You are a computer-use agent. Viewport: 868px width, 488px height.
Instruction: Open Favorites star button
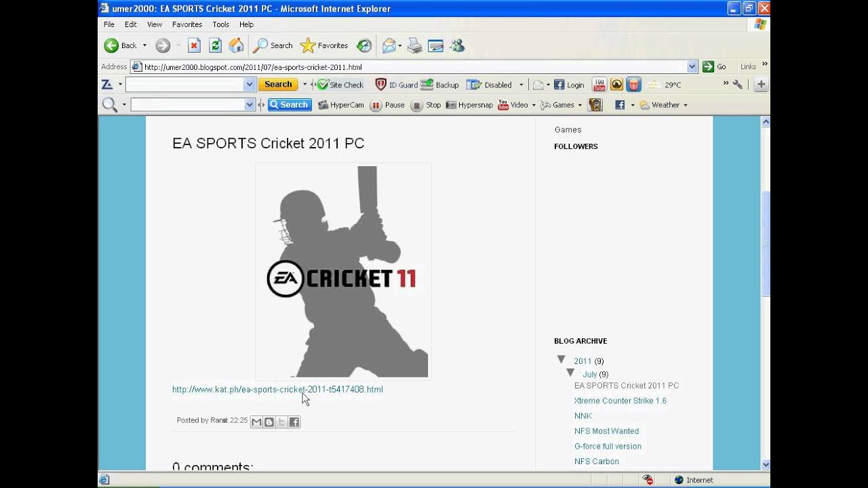click(324, 45)
